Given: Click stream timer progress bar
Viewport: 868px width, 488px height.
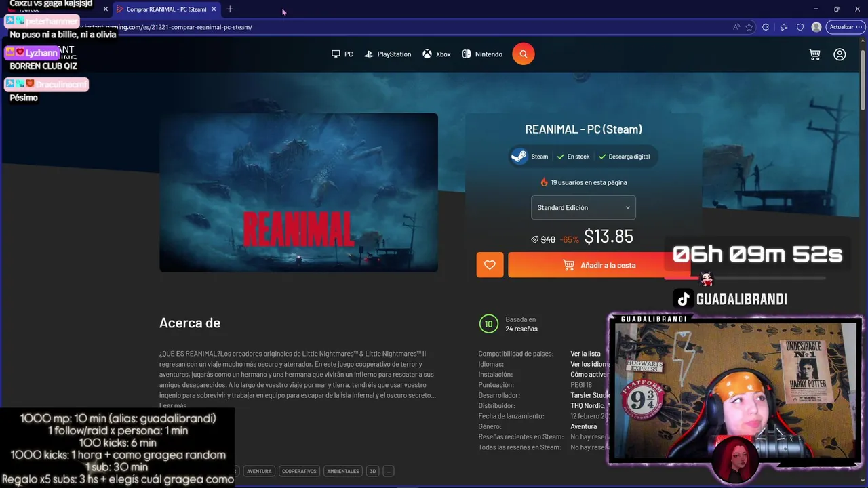Looking at the screenshot, I should click(745, 278).
